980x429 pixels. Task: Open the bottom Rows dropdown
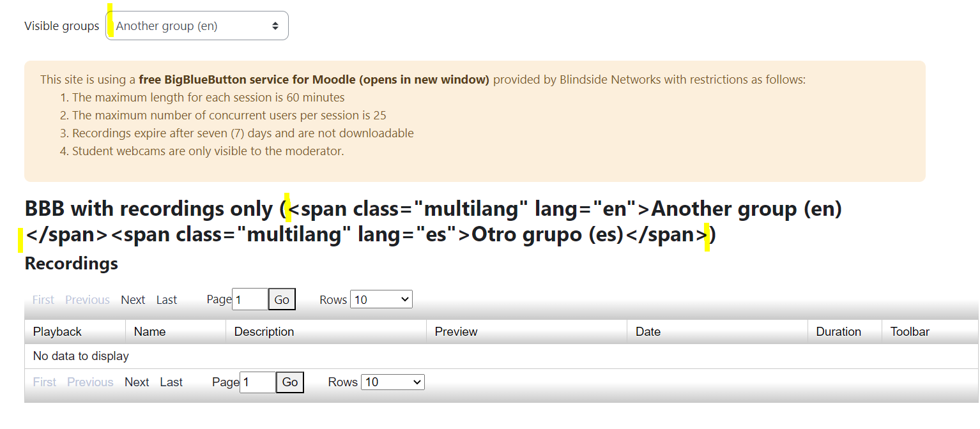[393, 382]
